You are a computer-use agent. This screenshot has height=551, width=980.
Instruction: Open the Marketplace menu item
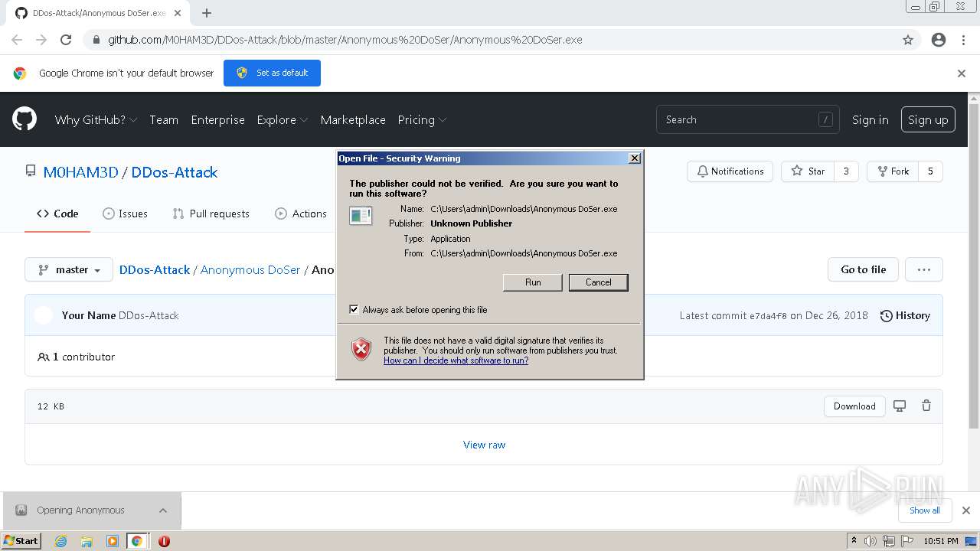click(x=353, y=120)
